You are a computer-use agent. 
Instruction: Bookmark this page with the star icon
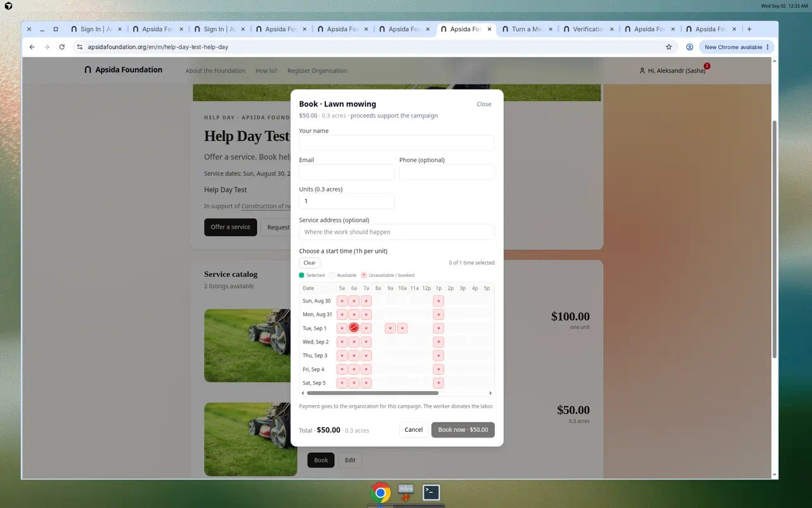[x=669, y=47]
